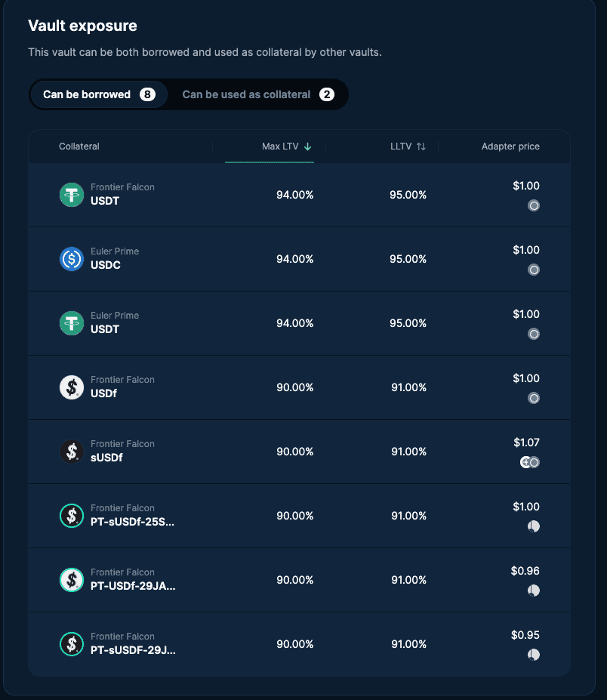
Task: Click the sUSDf black token icon
Action: (72, 452)
